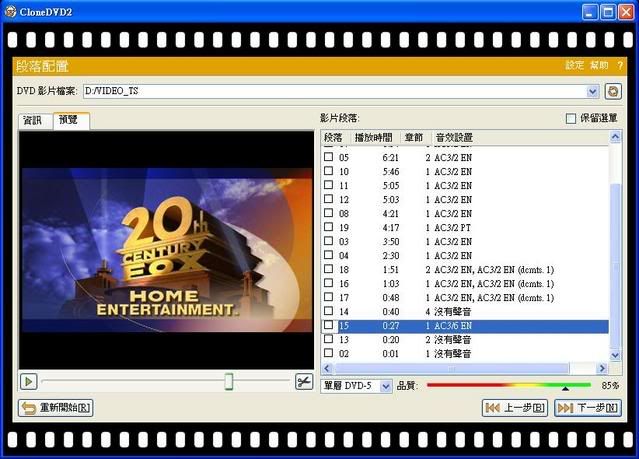Click the CloneDVD2 title bar icon
The width and height of the screenshot is (639, 459).
click(x=10, y=12)
